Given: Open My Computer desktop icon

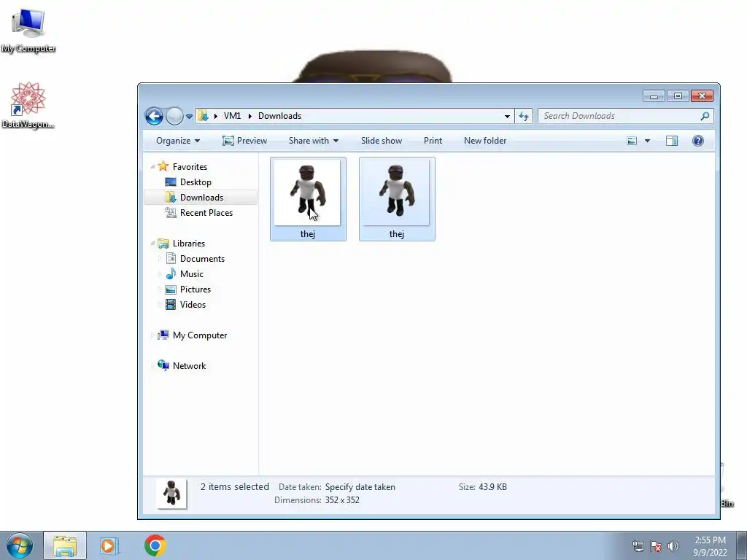Looking at the screenshot, I should [28, 29].
